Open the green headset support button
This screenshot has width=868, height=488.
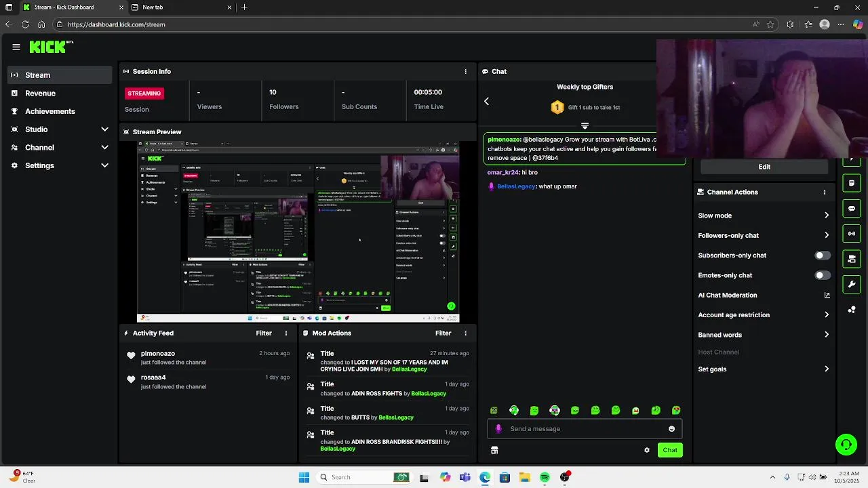[x=846, y=445]
